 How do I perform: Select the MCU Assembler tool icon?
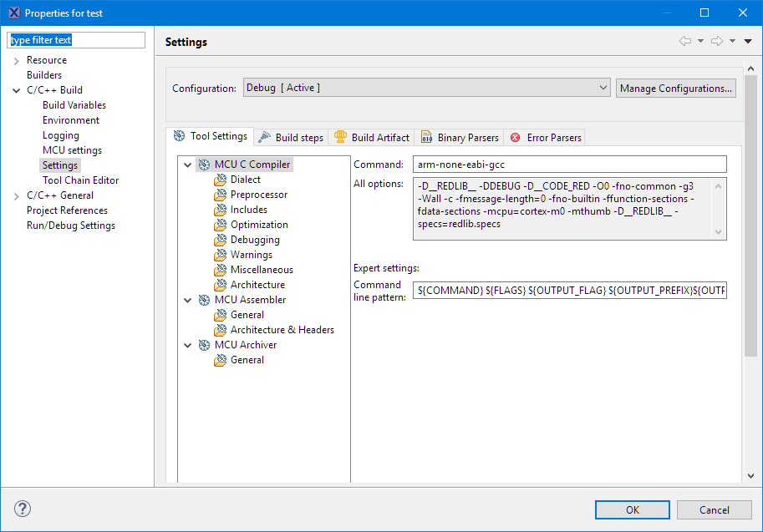pos(204,300)
